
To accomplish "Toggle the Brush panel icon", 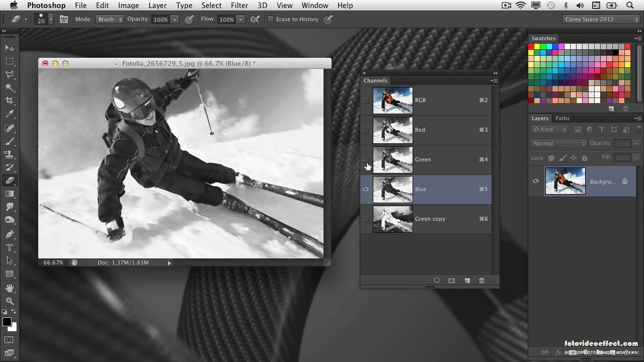I will point(64,19).
